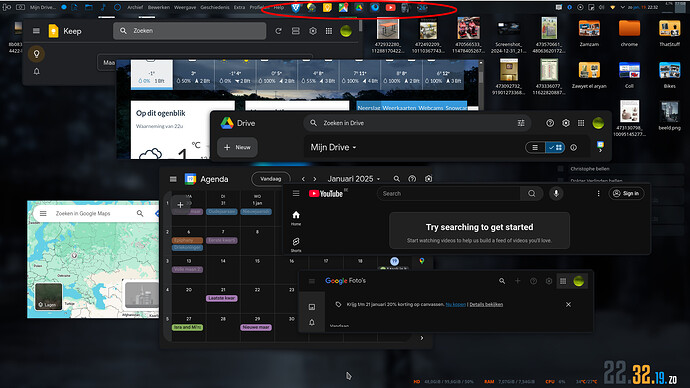Click the Zoeken field in Keep
This screenshot has width=690, height=388.
click(190, 31)
